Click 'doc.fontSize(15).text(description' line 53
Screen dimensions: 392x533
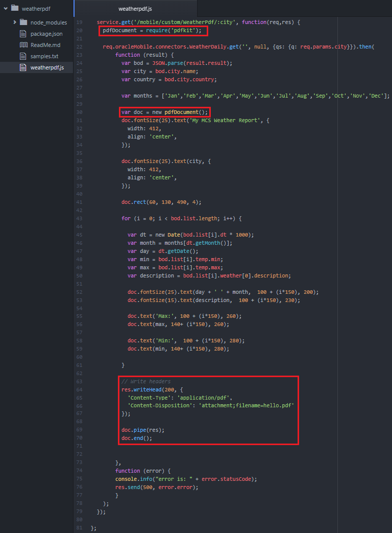pyautogui.click(x=214, y=300)
